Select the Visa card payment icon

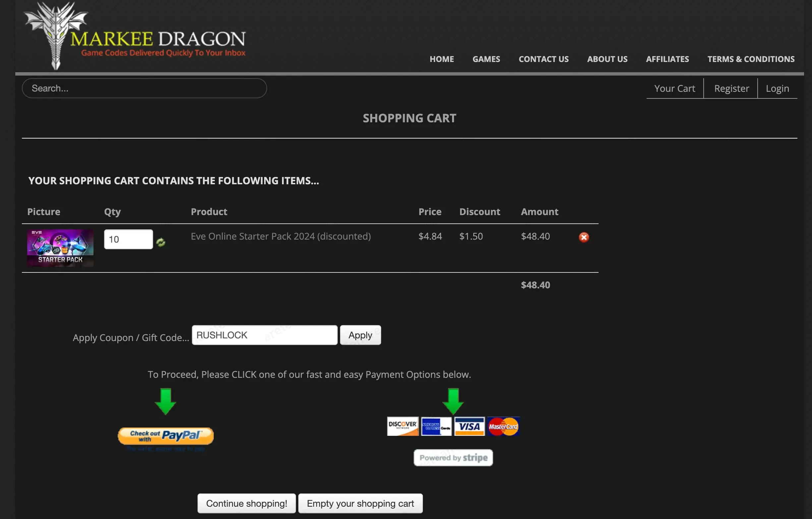tap(470, 426)
